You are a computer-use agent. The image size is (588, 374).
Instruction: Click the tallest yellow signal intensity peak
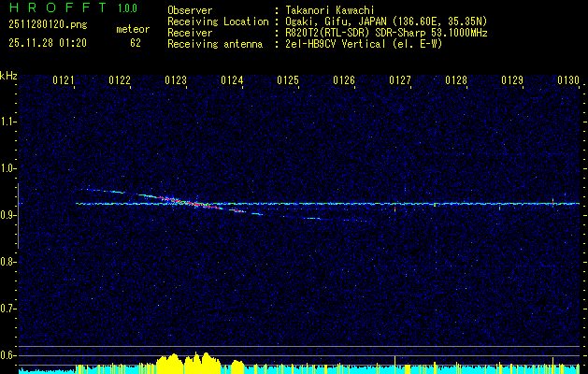169,360
